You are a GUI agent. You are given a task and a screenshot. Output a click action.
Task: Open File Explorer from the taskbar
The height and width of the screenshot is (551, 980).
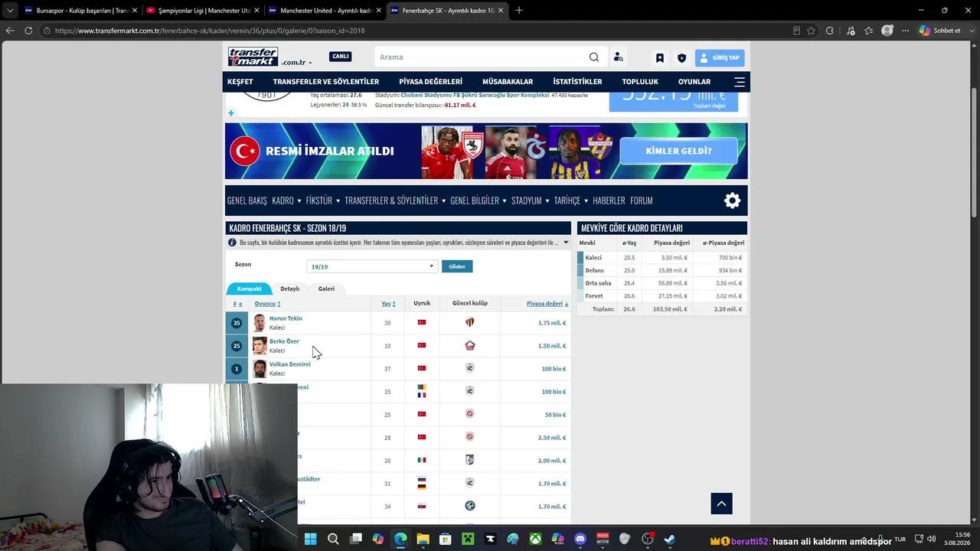pos(423,539)
